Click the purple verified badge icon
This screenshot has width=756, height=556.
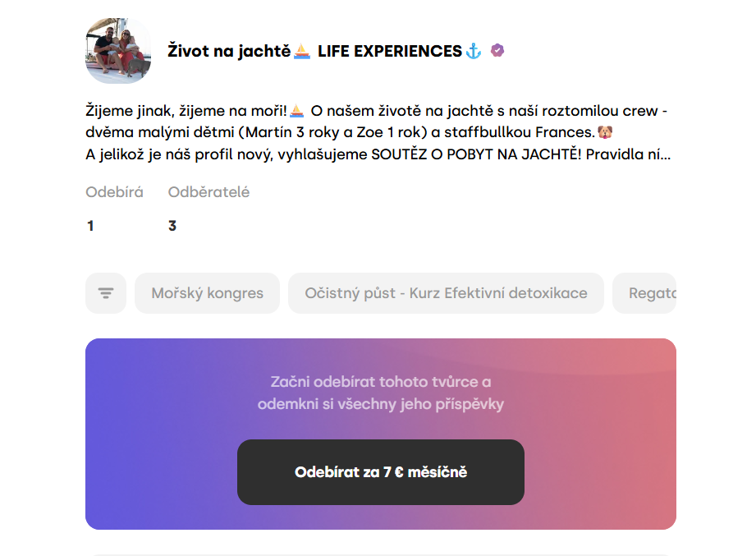pos(497,51)
